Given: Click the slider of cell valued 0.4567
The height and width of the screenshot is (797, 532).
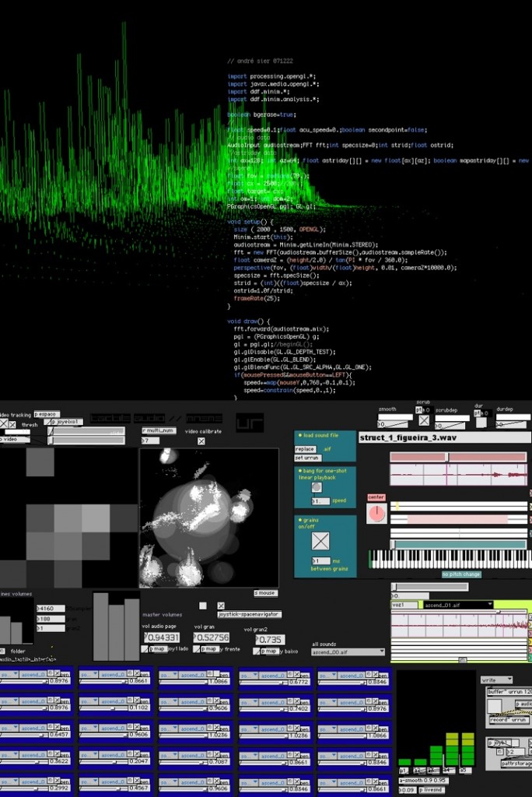Looking at the screenshot, I should (x=104, y=788).
